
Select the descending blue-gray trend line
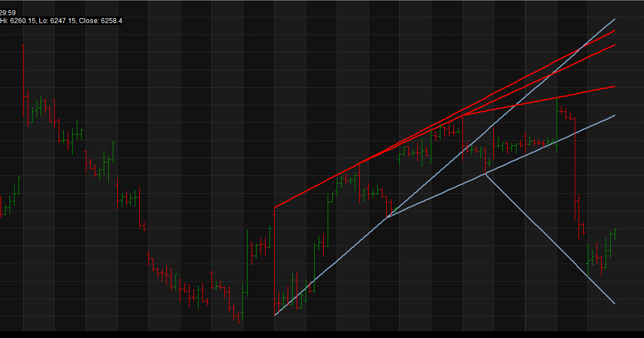(x=550, y=239)
